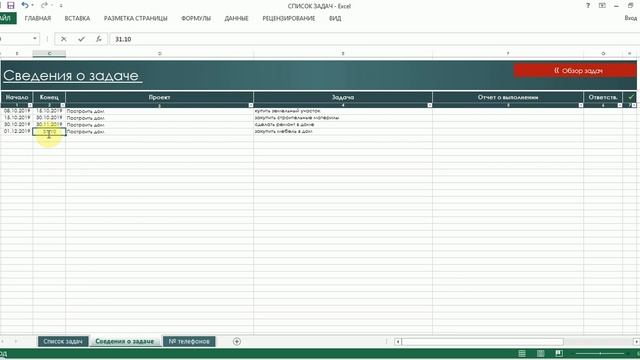Open Ribbon Display Options

(602, 6)
